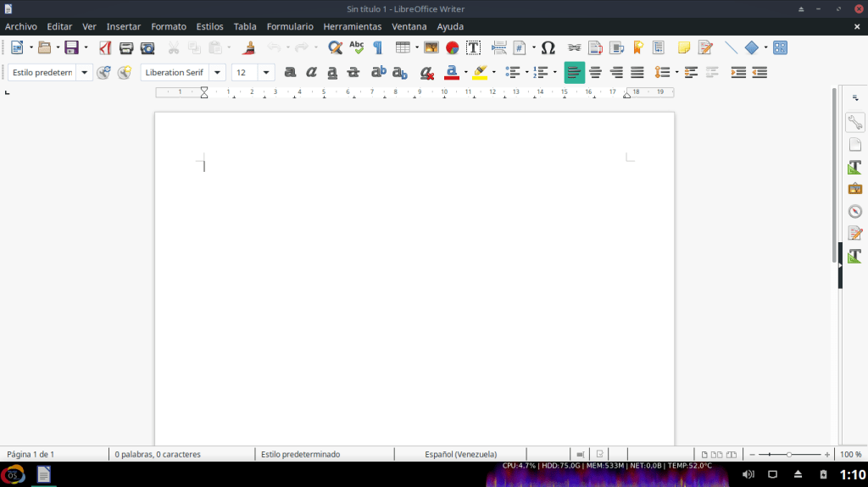Click the Español (Venezuela) language status field

coord(460,455)
